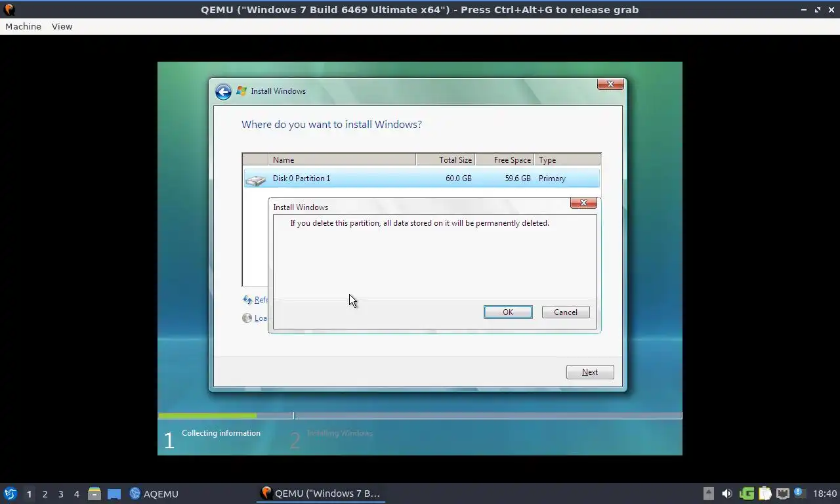Open the file manager taskbar icon

coord(94,493)
